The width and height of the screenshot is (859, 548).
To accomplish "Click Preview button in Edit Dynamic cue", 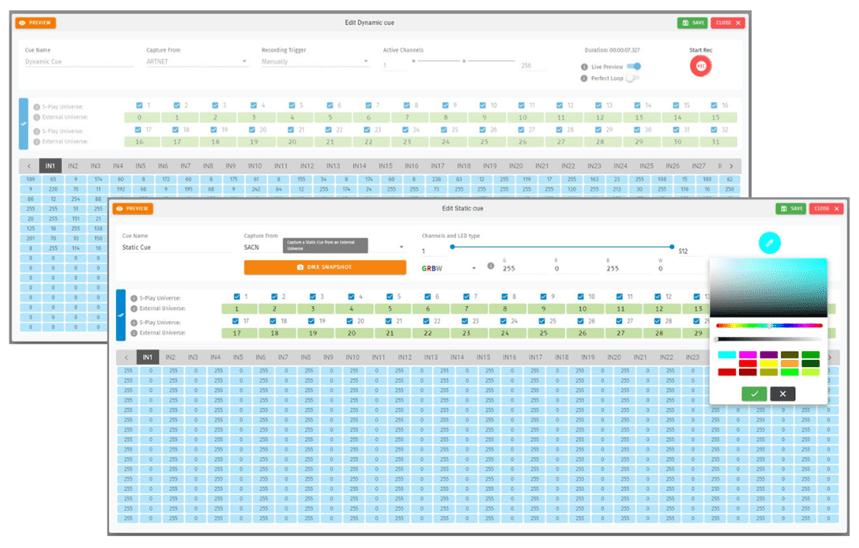I will click(36, 23).
